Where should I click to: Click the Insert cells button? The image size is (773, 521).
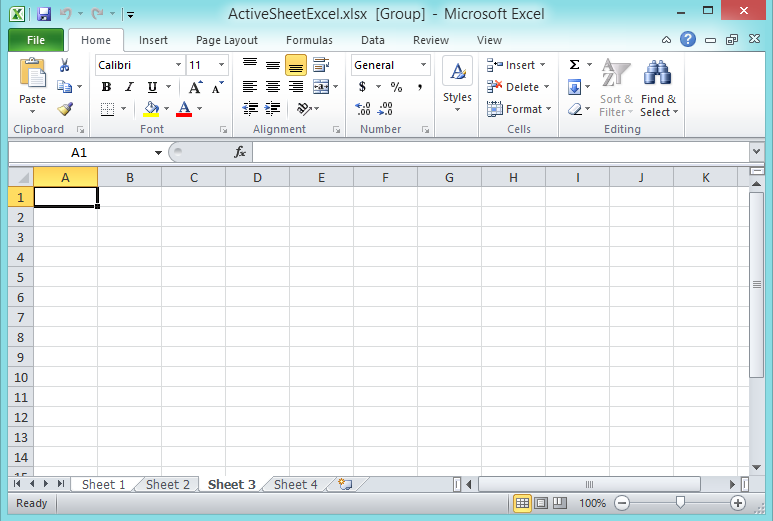coord(516,65)
